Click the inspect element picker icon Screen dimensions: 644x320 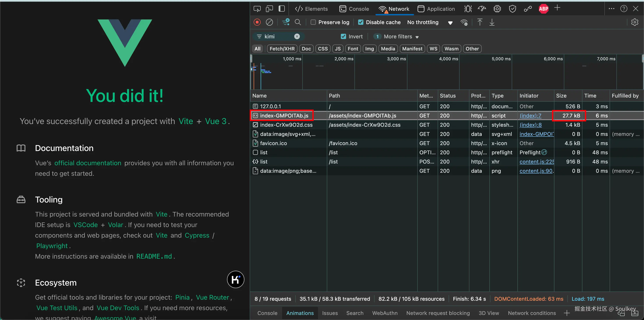(257, 9)
